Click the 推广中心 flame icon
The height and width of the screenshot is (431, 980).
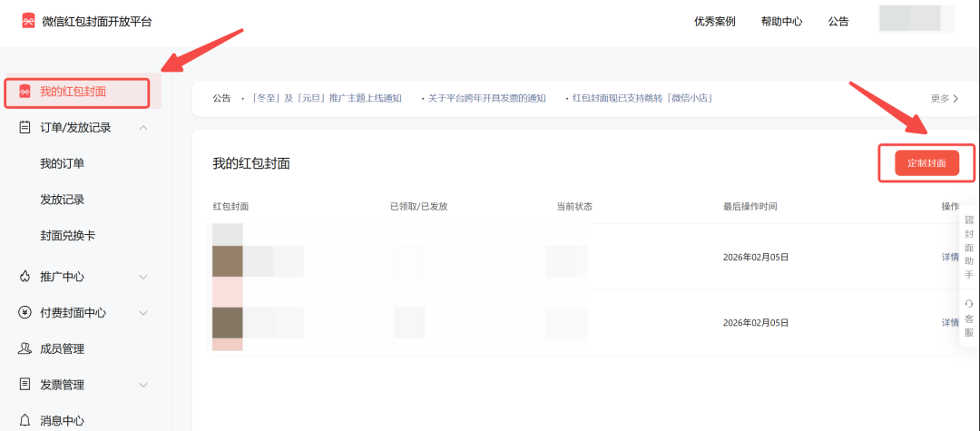(x=25, y=277)
